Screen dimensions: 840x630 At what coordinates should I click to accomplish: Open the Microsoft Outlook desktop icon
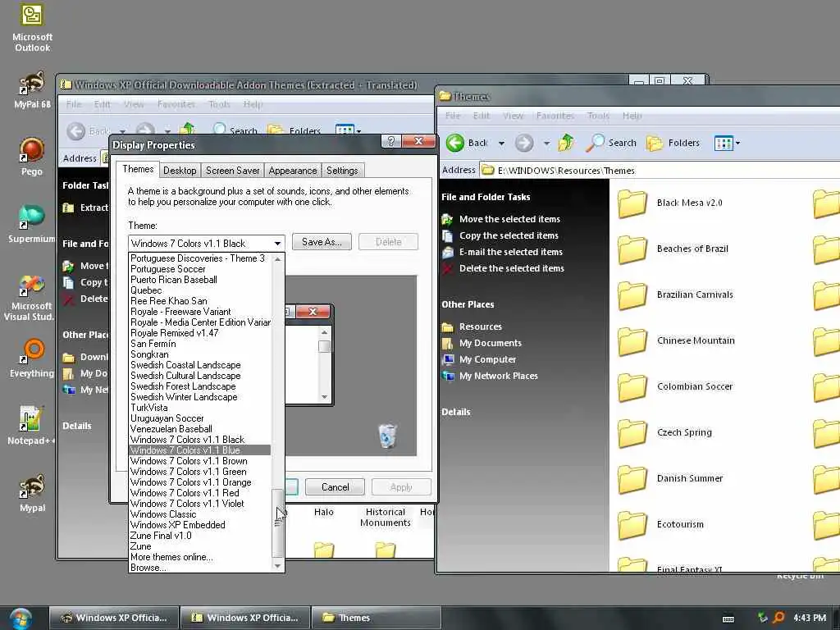(x=32, y=28)
